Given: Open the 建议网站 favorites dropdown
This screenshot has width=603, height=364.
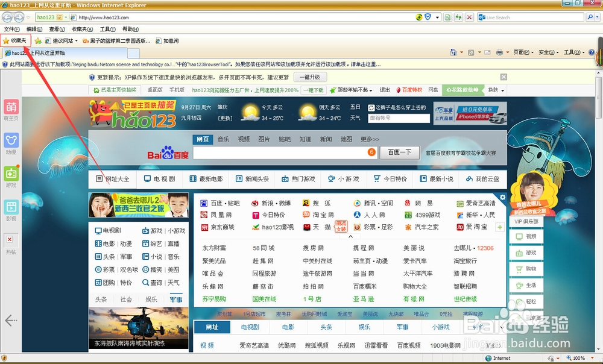Looking at the screenshot, I should 61,41.
